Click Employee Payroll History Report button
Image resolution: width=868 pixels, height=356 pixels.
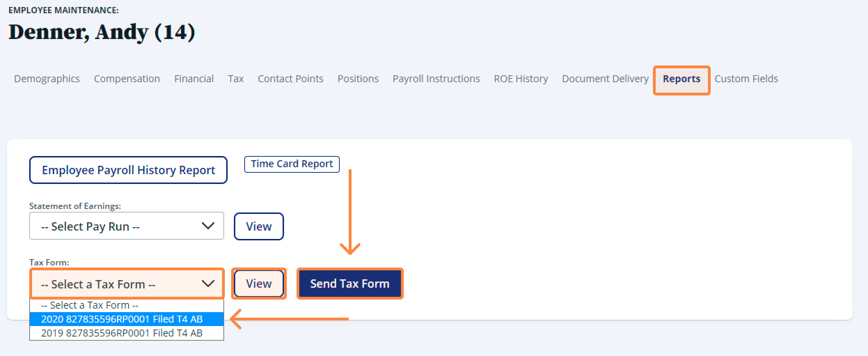128,170
